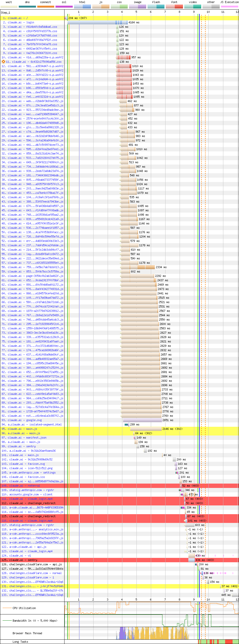
Task: Click the 4164 ms login request bar
Action: tap(97, 22)
